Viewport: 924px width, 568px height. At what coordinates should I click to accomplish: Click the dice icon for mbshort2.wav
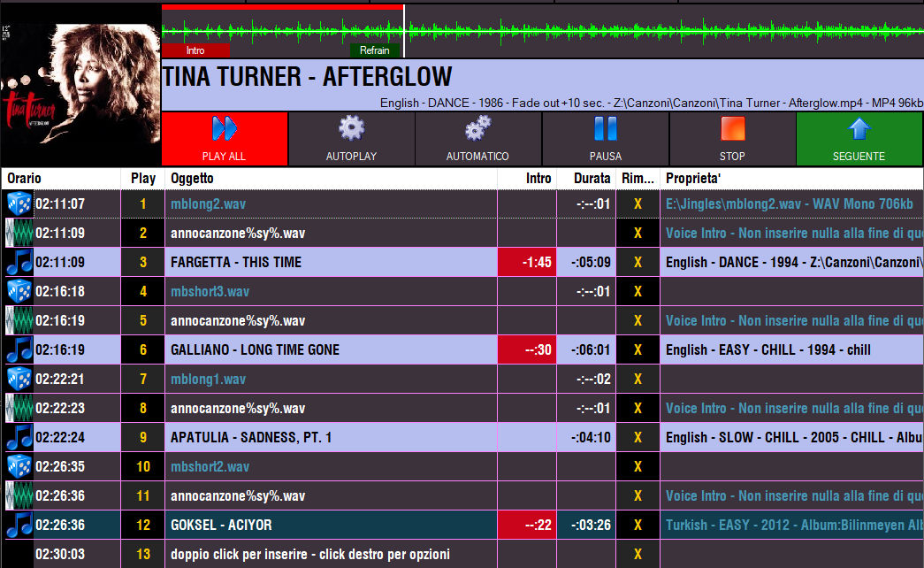(19, 466)
